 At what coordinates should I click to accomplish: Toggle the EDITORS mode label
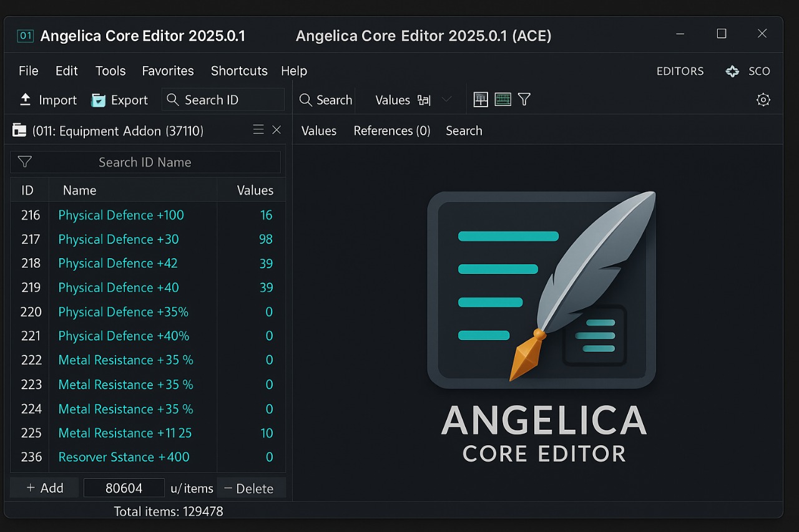(x=680, y=71)
